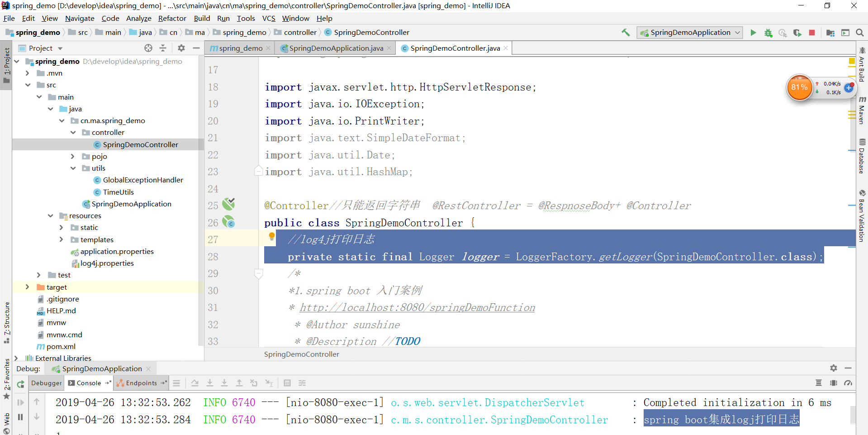Open Project panel settings gear

pos(181,48)
